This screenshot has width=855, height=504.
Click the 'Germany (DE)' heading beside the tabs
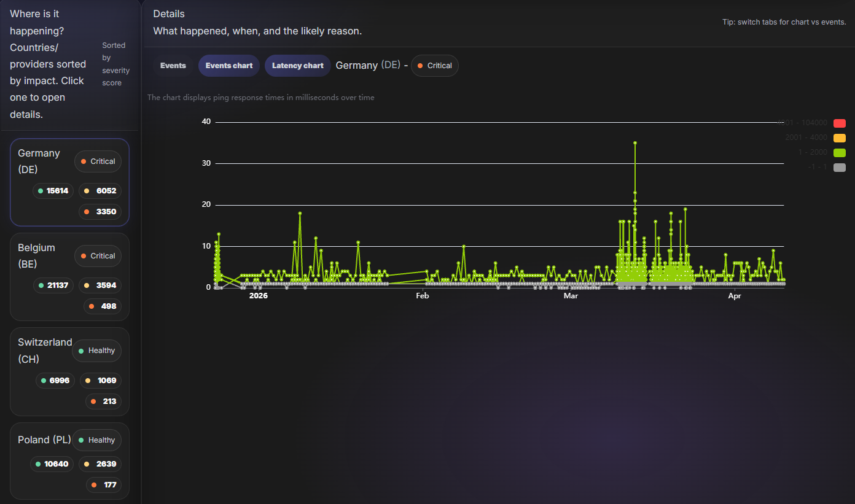coord(368,65)
